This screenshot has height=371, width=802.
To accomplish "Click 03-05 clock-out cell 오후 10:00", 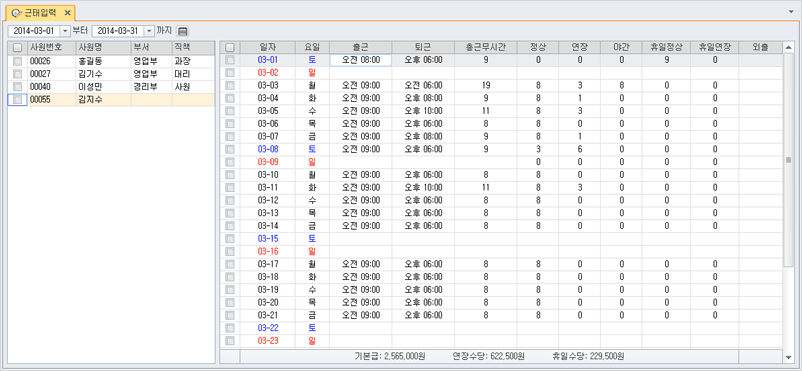I will coord(423,111).
